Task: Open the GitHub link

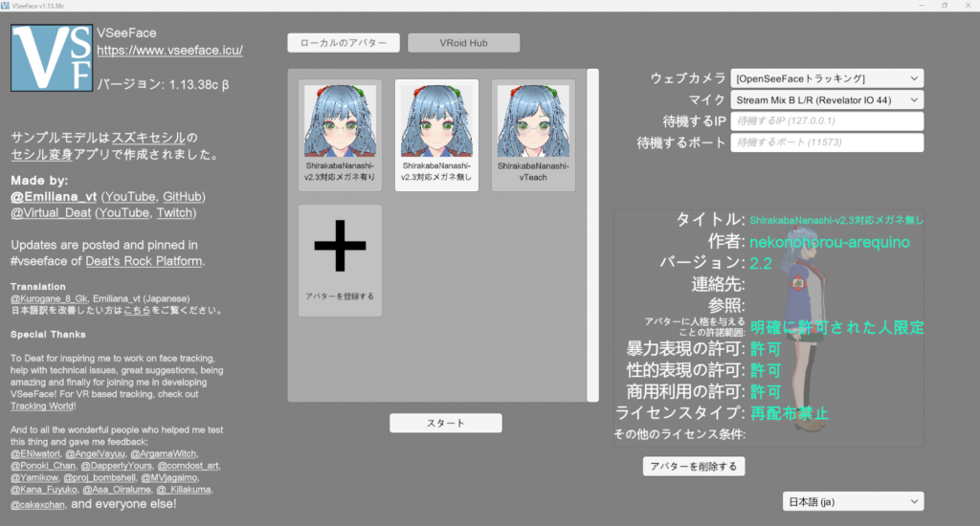Action: [182, 197]
